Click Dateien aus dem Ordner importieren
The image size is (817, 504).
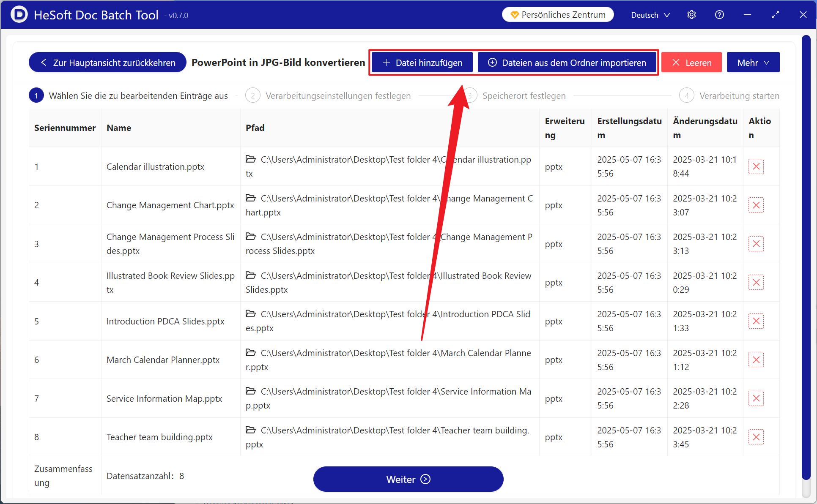tap(567, 63)
